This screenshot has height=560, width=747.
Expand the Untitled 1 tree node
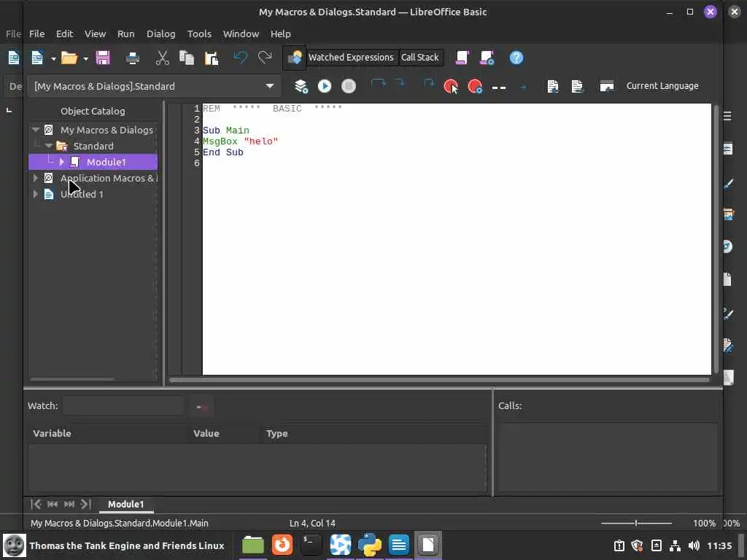[35, 194]
